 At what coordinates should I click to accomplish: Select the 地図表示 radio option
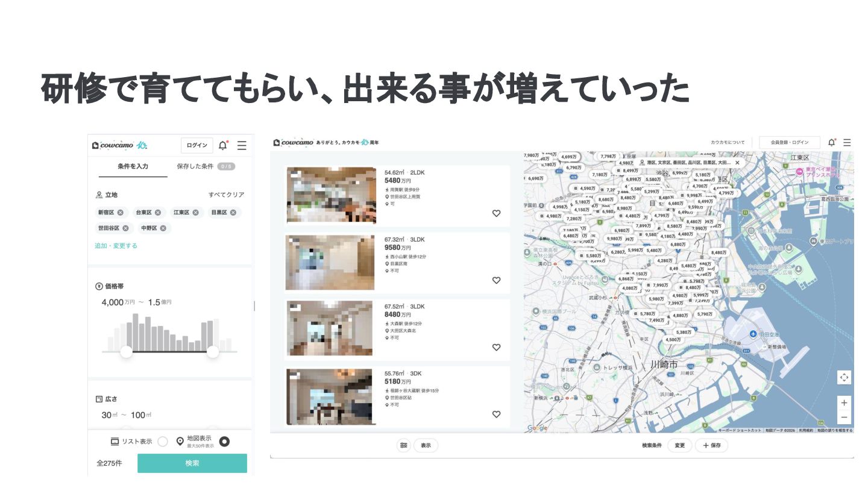[224, 442]
